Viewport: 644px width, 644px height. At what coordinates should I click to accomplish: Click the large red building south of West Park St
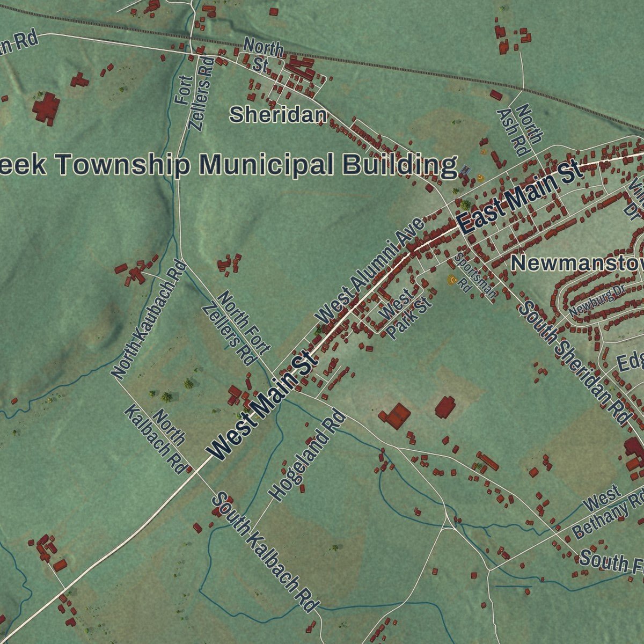[397, 416]
